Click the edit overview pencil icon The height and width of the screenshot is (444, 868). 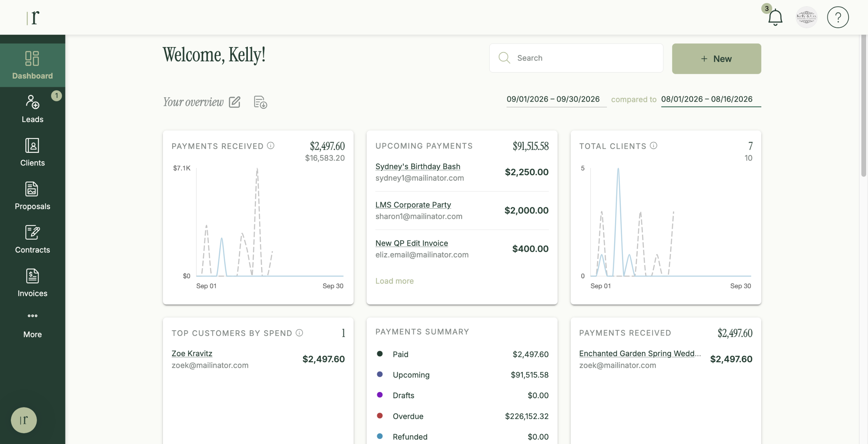(234, 102)
